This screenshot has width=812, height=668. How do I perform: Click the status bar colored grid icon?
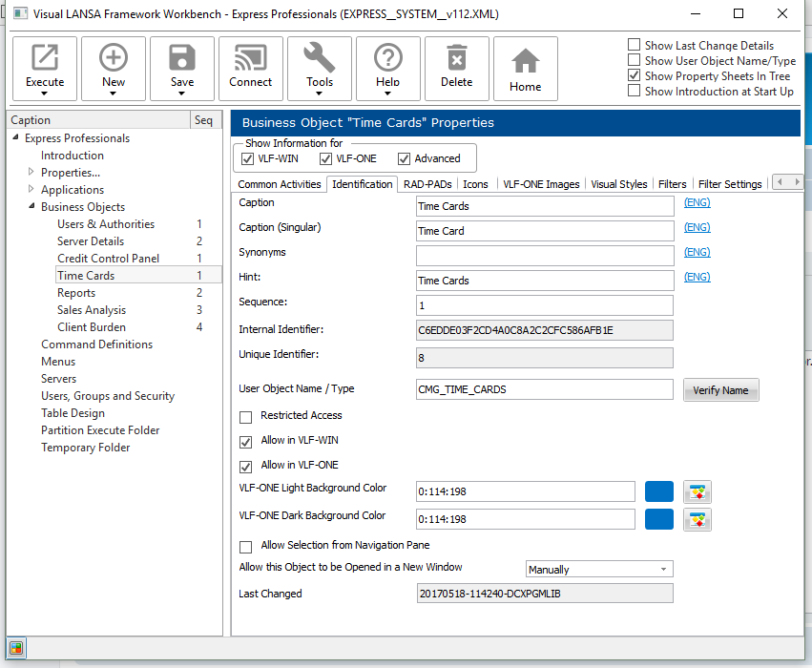(16, 648)
